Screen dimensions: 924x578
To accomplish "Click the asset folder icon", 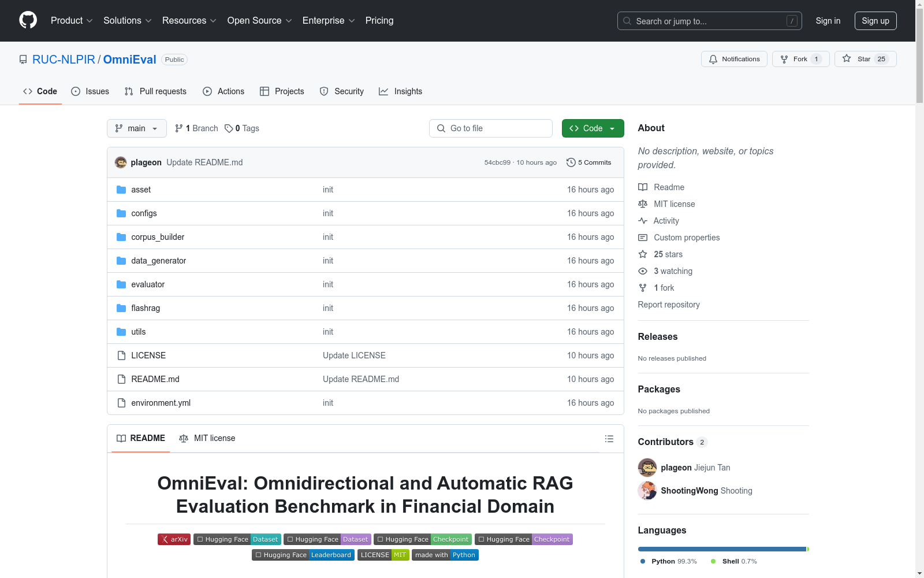I will click(x=121, y=190).
